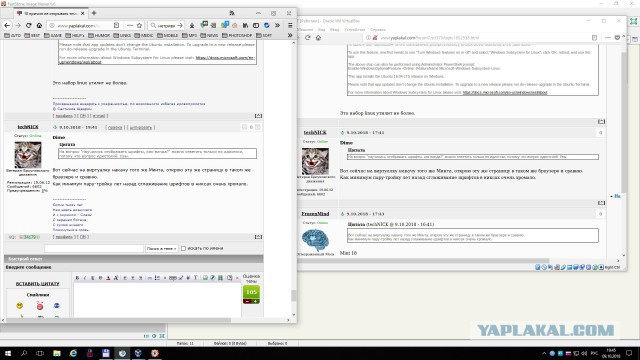The image size is (640, 360).
Task: Go back in the left Firefox window
Action: tap(7, 25)
